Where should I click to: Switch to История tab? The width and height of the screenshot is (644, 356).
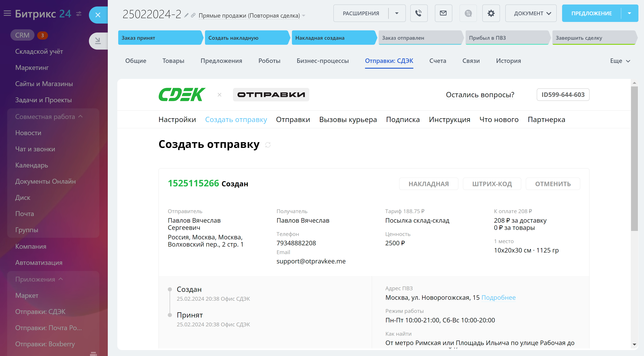click(x=508, y=61)
